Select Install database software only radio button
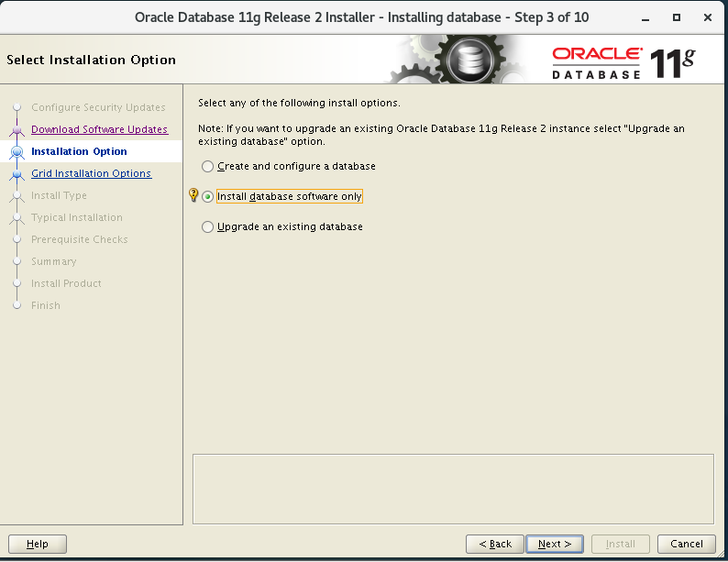Viewport: 728px width, 562px height. (x=207, y=196)
